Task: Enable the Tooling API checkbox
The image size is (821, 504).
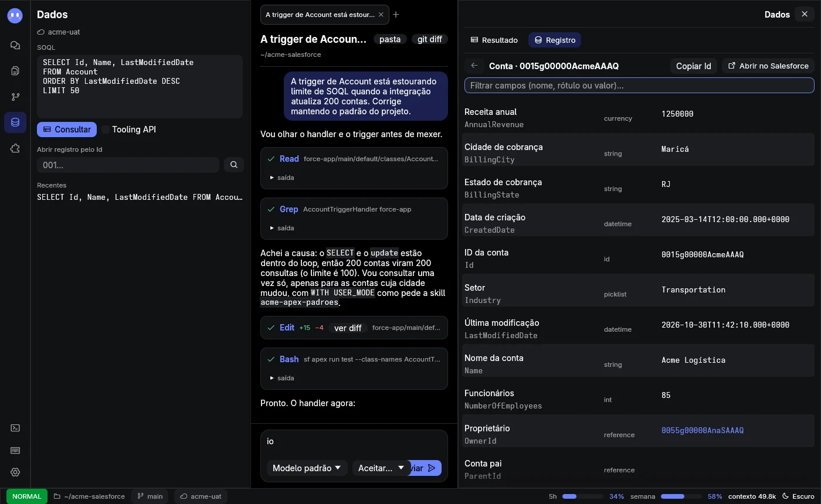Action: [x=106, y=130]
